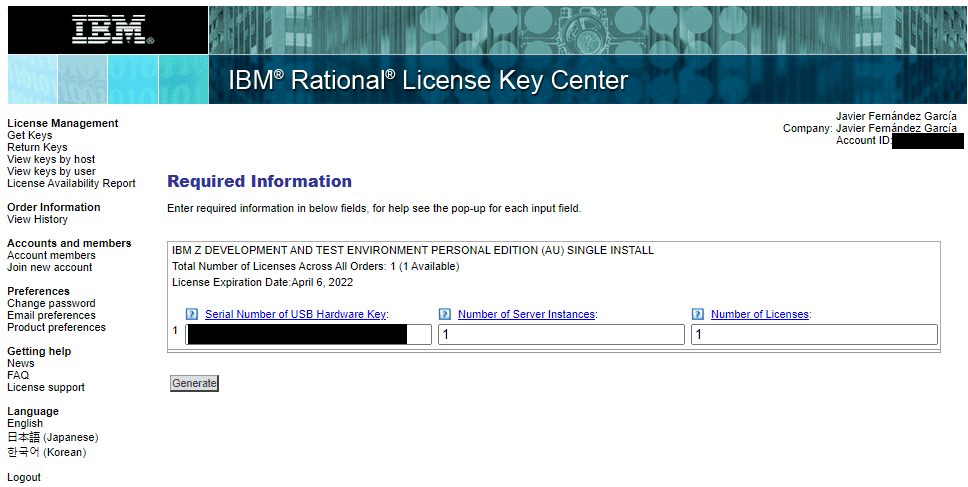The image size is (968, 487).
Task: Click the IBM logo in header
Action: 111,30
